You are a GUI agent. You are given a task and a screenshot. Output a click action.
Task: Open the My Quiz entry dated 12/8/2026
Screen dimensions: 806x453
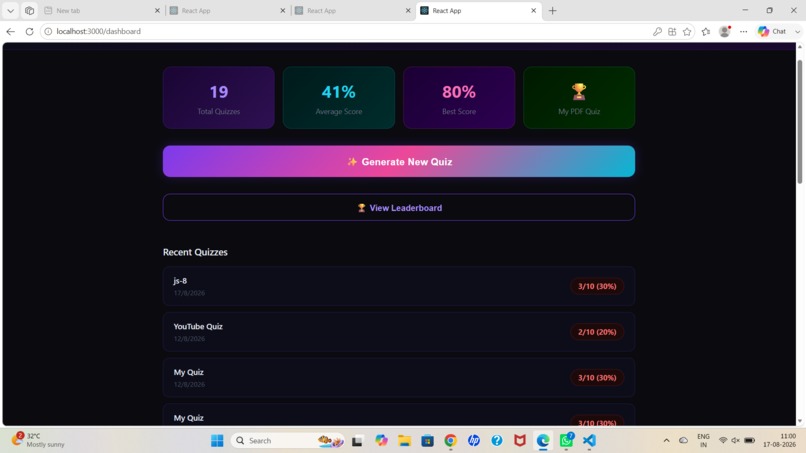point(398,377)
